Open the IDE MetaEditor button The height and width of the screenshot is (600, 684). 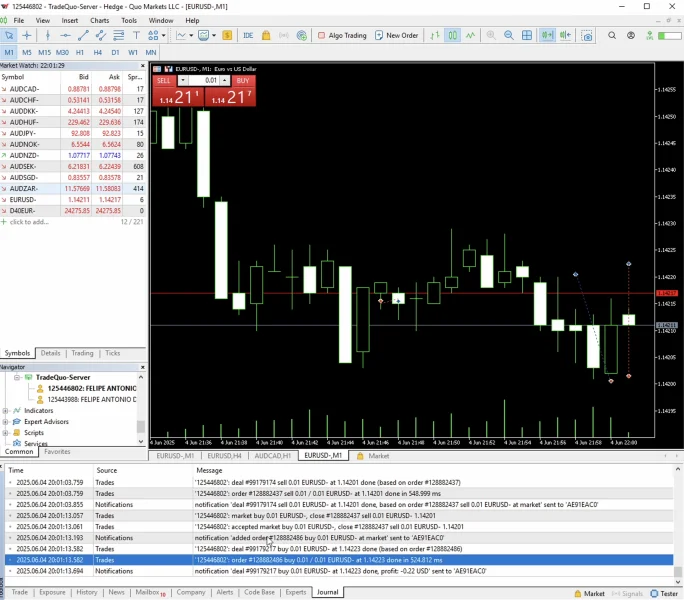coord(248,35)
